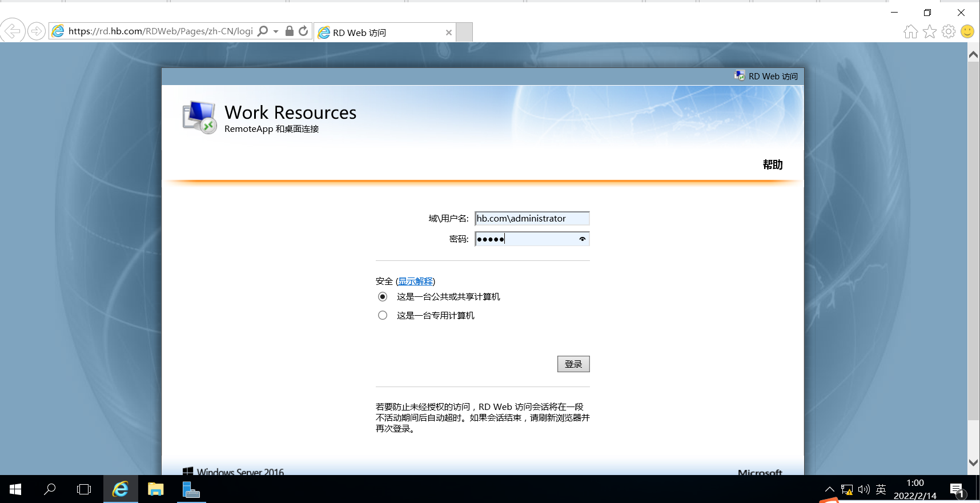Show hidden system tray icons

click(x=830, y=489)
